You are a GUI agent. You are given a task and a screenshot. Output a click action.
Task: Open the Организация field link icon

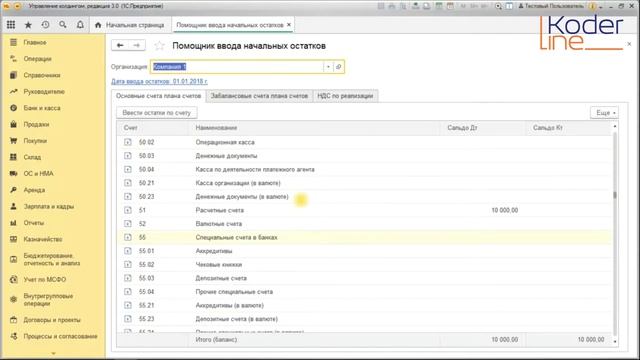click(x=338, y=67)
